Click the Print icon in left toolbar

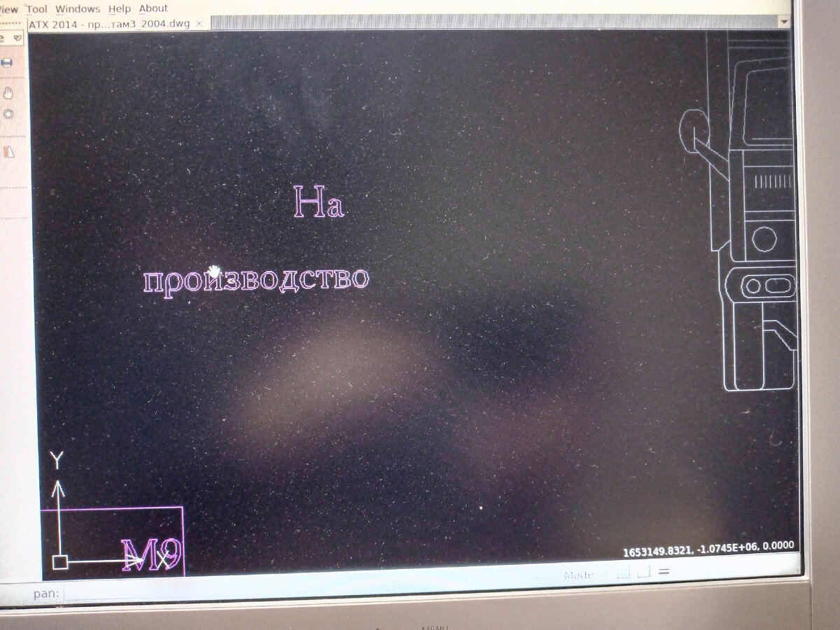click(x=7, y=63)
